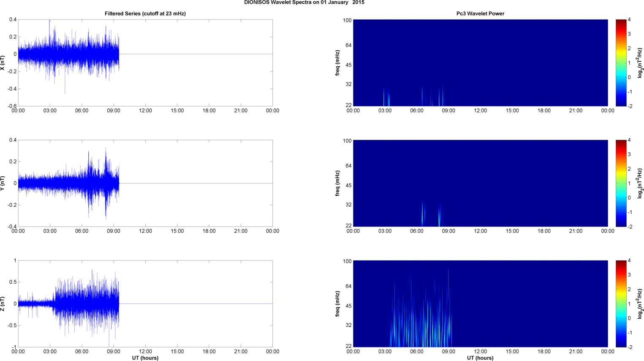Select "freq (mHz)" label of the middle spectrogram
This screenshot has height=361, width=644.
[x=338, y=183]
